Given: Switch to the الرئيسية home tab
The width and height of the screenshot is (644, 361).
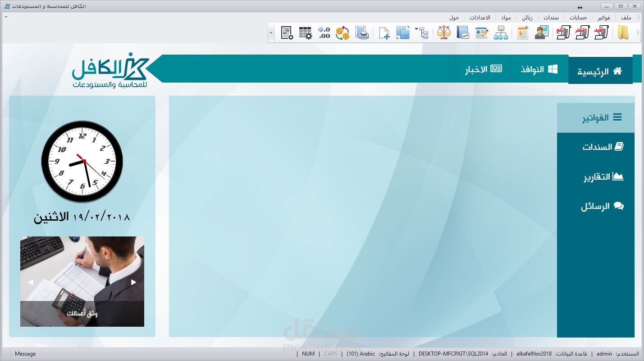Looking at the screenshot, I should tap(600, 70).
